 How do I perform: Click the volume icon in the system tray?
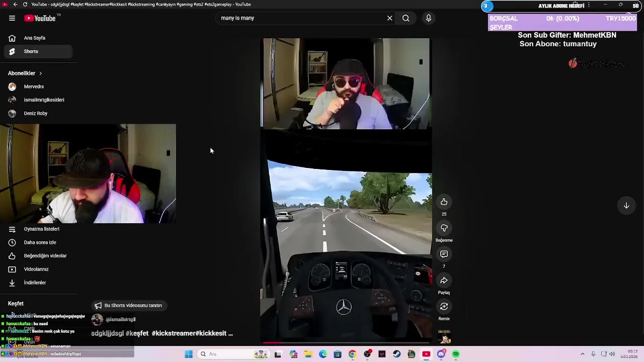pyautogui.click(x=612, y=354)
